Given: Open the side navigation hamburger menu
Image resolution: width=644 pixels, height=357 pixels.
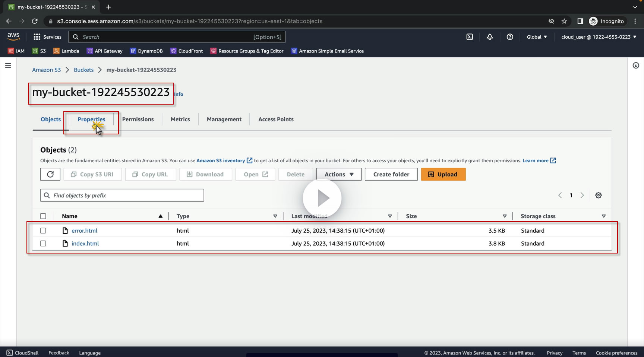Looking at the screenshot, I should point(8,66).
